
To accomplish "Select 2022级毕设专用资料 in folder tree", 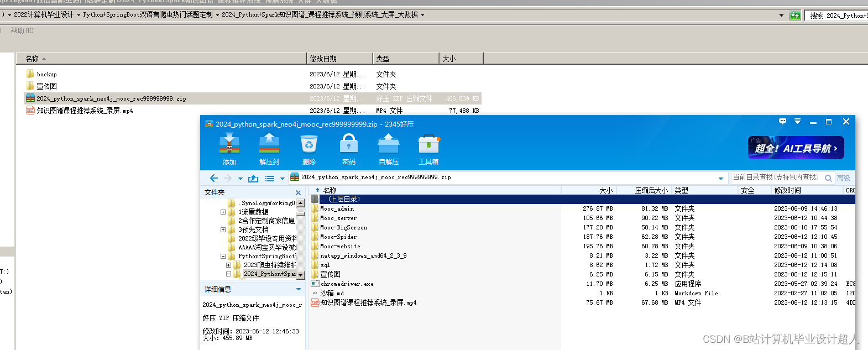I will 268,238.
